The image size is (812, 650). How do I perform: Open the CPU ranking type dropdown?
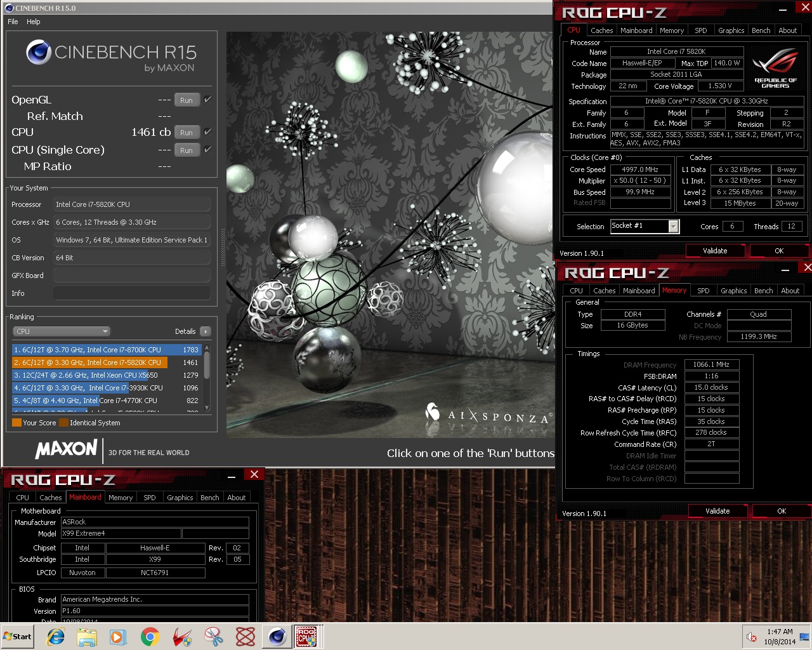(x=62, y=331)
